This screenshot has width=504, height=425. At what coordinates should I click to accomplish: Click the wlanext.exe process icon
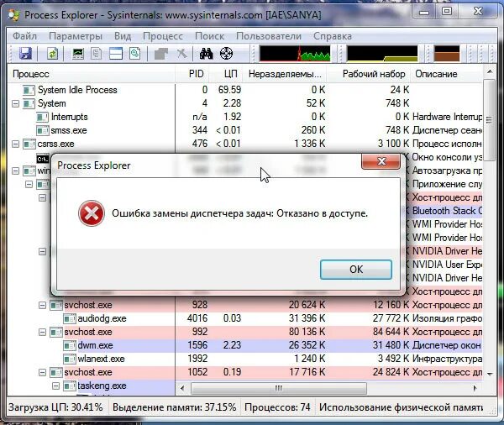click(x=70, y=359)
